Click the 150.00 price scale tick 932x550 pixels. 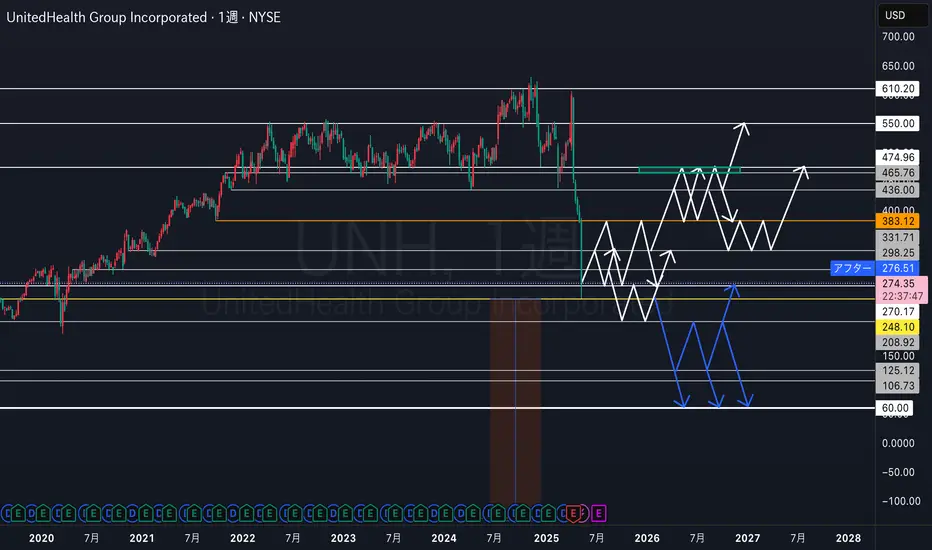point(898,356)
